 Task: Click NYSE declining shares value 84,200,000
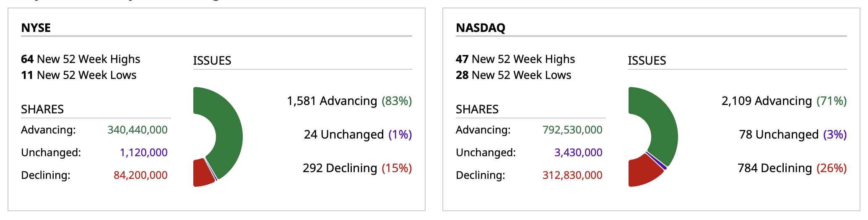[x=140, y=175]
